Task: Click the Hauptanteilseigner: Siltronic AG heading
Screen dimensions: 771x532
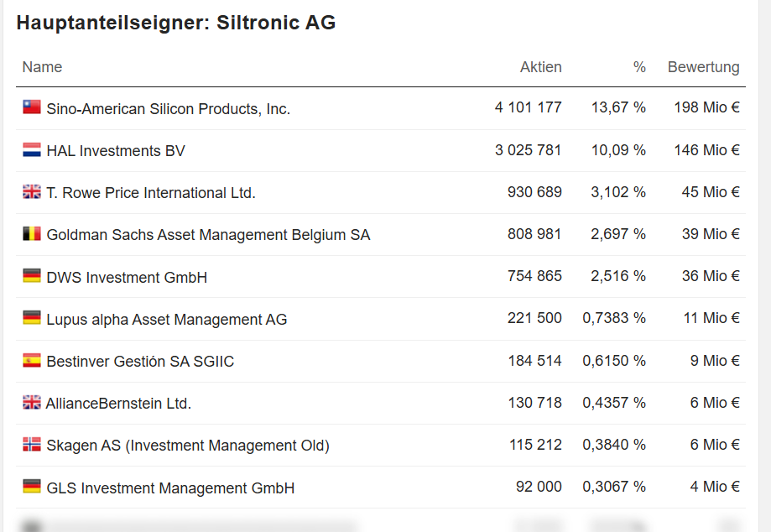Action: (175, 23)
